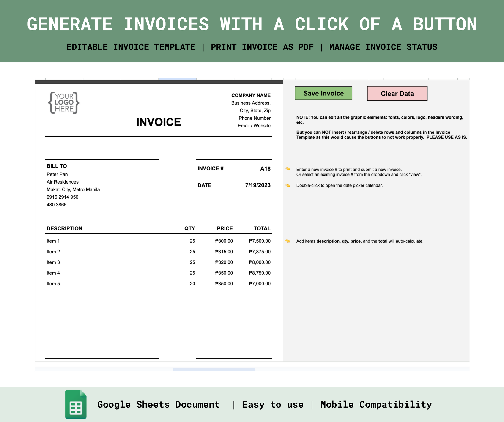Open the invoice number A18 dropdown

(265, 169)
